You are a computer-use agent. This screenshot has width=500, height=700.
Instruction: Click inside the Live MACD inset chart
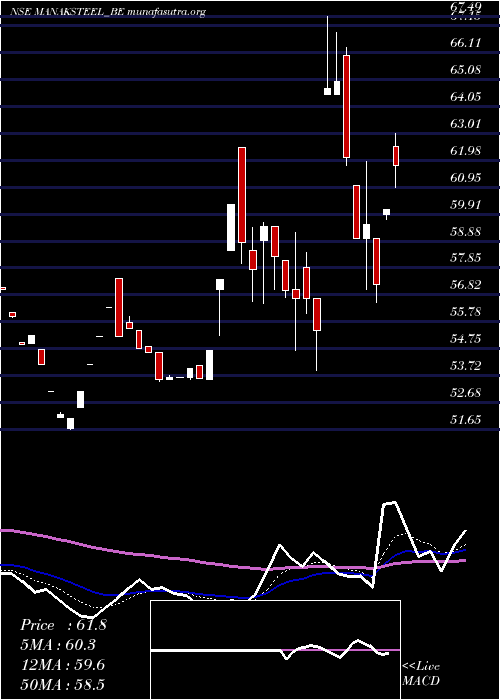pyautogui.click(x=275, y=650)
